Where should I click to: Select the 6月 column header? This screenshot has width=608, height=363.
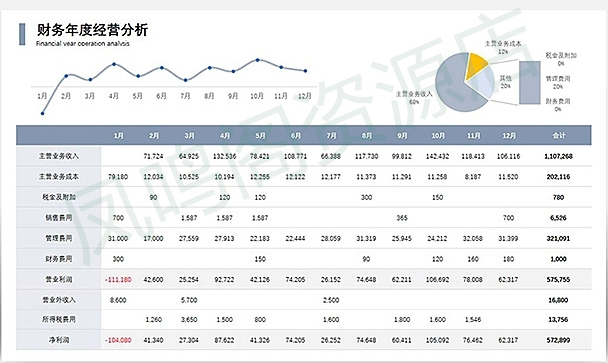coord(295,135)
